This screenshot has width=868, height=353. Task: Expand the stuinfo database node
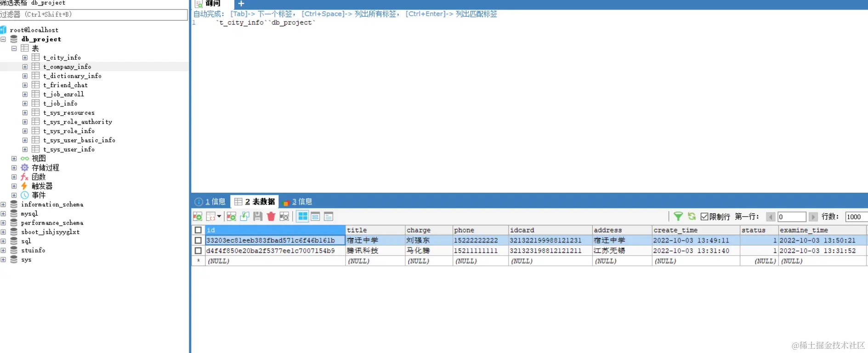tap(3, 250)
